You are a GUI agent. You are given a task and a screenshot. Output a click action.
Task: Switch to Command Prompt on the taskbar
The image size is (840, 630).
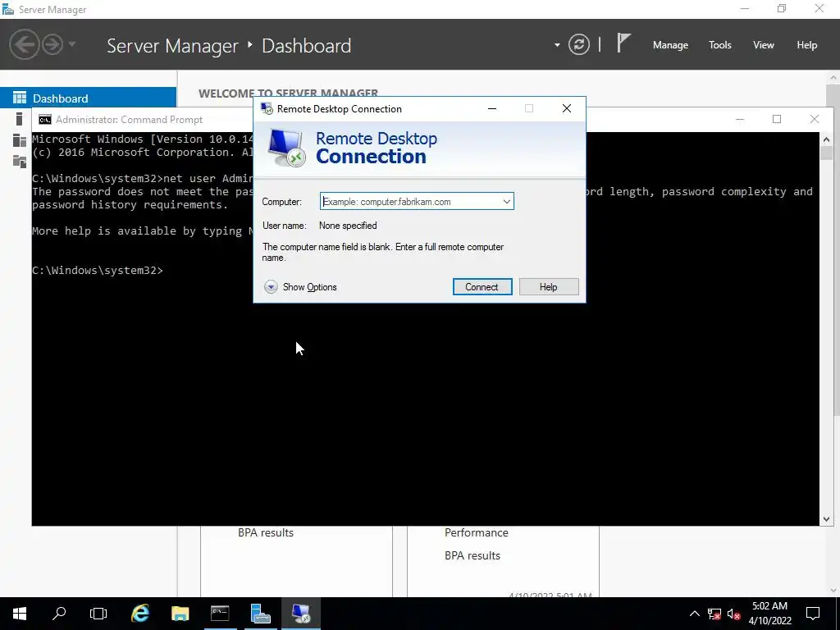pyautogui.click(x=220, y=614)
